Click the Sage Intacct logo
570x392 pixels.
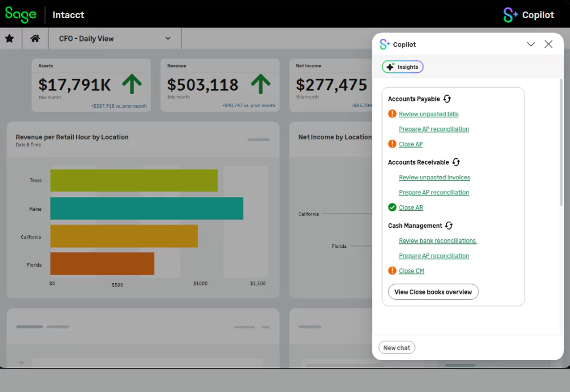21,15
